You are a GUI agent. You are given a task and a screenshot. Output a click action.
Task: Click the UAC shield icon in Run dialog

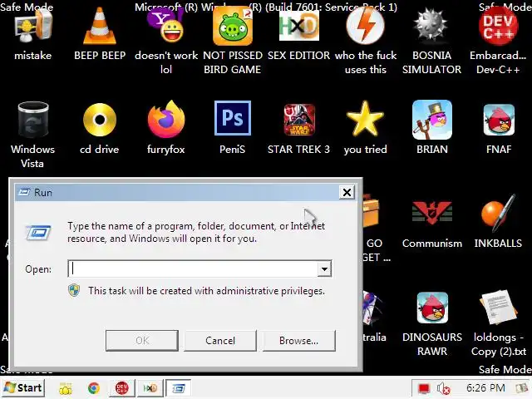coord(74,291)
